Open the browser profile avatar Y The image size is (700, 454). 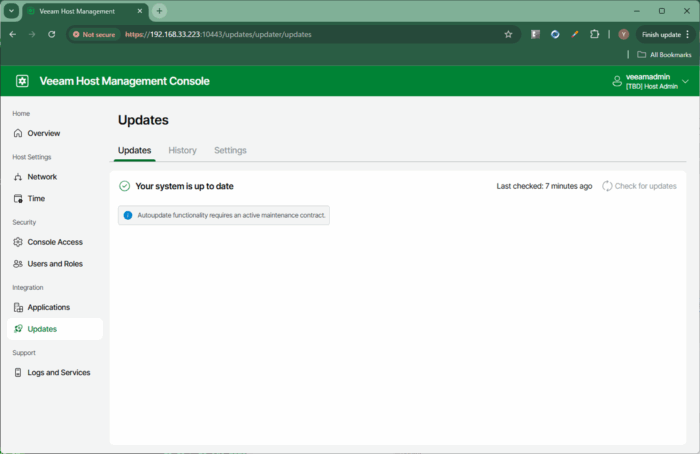(624, 34)
